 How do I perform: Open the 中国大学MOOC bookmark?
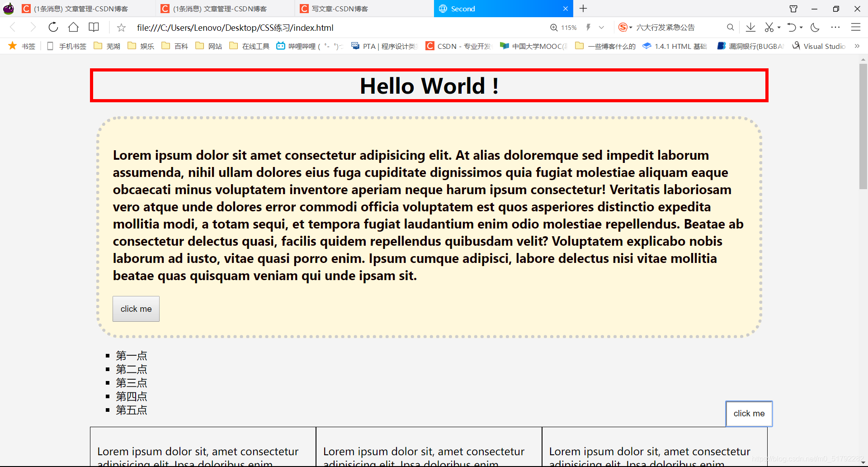[533, 46]
